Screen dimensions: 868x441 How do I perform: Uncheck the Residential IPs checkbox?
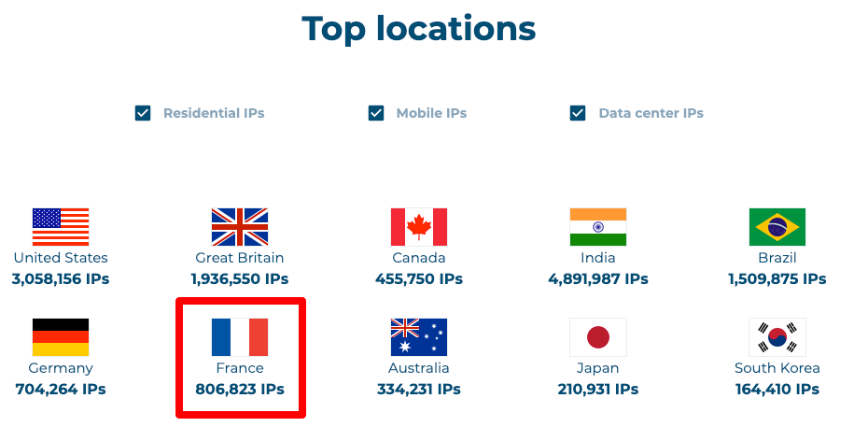(x=144, y=113)
